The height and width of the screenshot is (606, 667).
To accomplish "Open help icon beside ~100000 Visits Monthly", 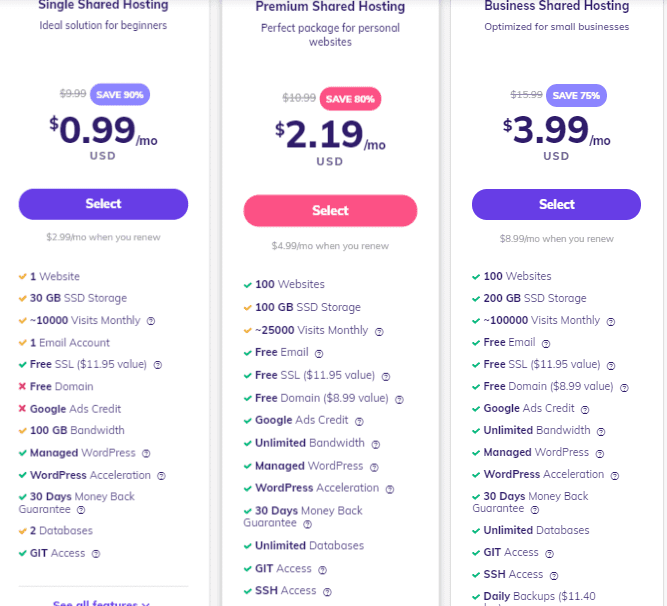I will (x=610, y=322).
